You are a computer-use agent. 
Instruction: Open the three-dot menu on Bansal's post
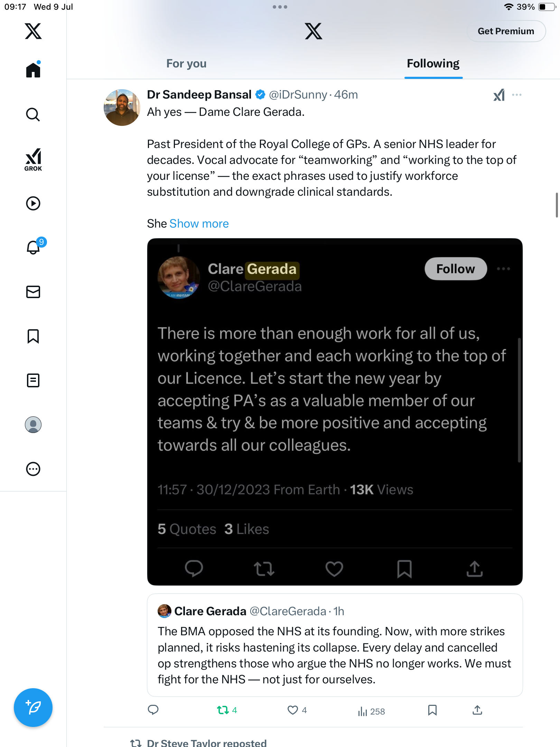(517, 95)
